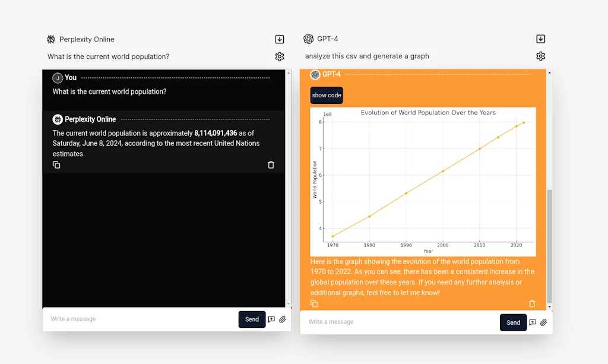This screenshot has width=608, height=364.
Task: Copy GPT-4's graph response
Action: tap(314, 303)
